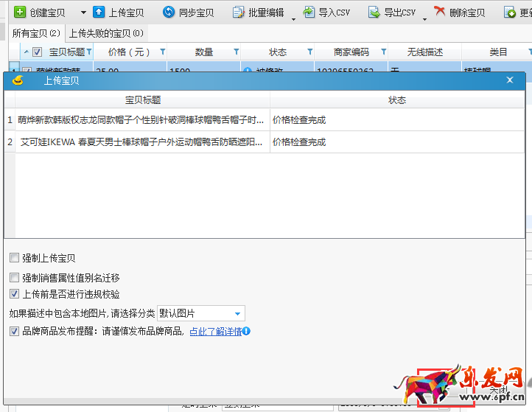The width and height of the screenshot is (532, 412).
Task: Toggle 品牌商品发布提醒 checkbox
Action: click(15, 332)
